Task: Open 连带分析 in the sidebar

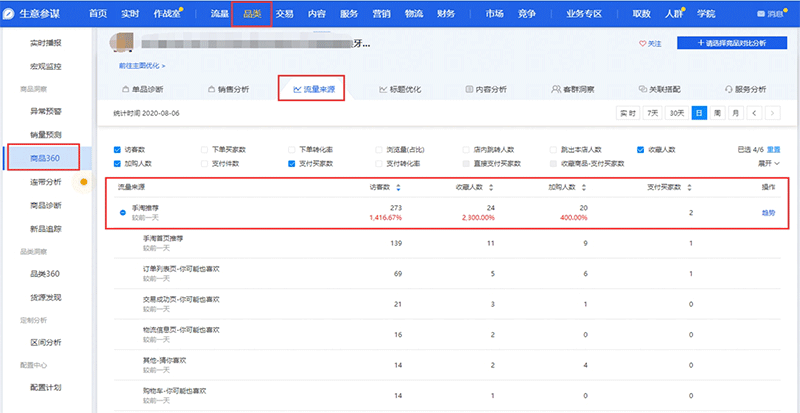Action: (x=46, y=182)
